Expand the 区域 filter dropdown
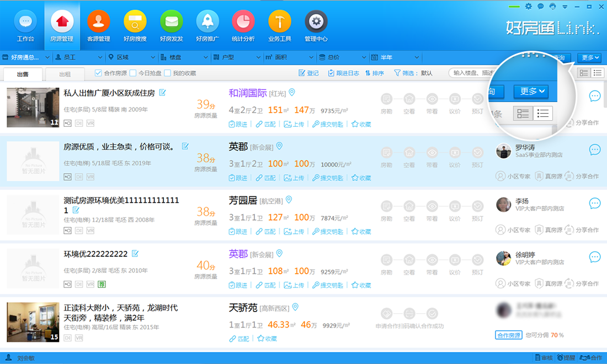Viewport: 607px width, 364px height. 130,57
